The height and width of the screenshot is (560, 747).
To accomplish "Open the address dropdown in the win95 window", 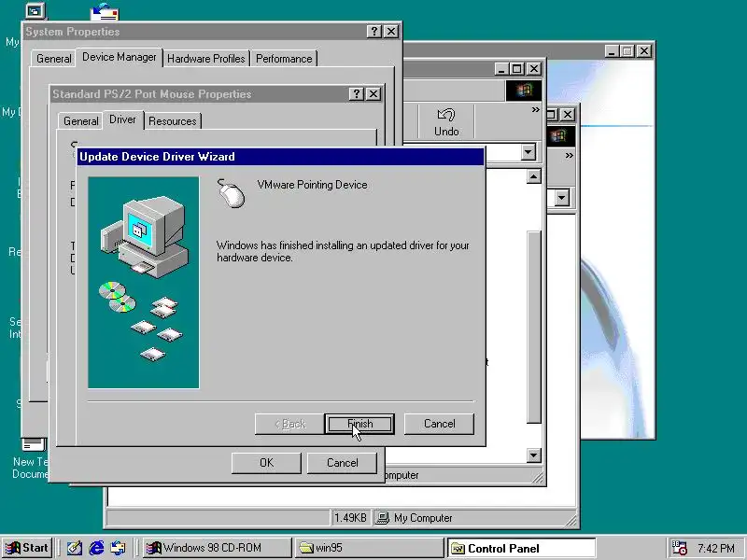I will tap(562, 198).
